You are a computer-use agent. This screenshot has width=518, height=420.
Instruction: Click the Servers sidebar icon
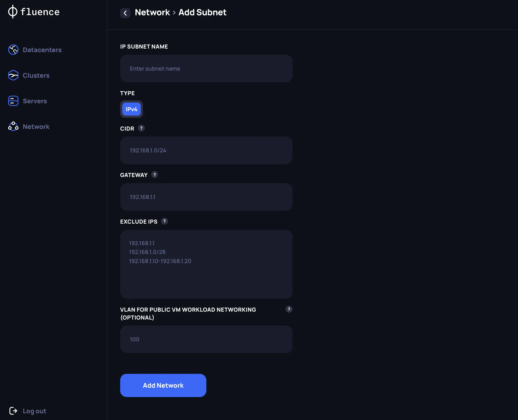[x=13, y=101]
